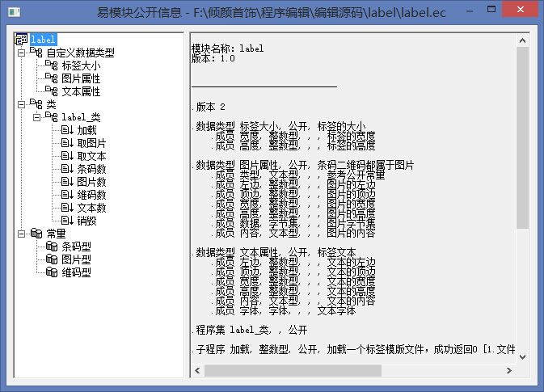544x392 pixels.
Task: Collapse the 常量 tree branch
Action: [20, 234]
